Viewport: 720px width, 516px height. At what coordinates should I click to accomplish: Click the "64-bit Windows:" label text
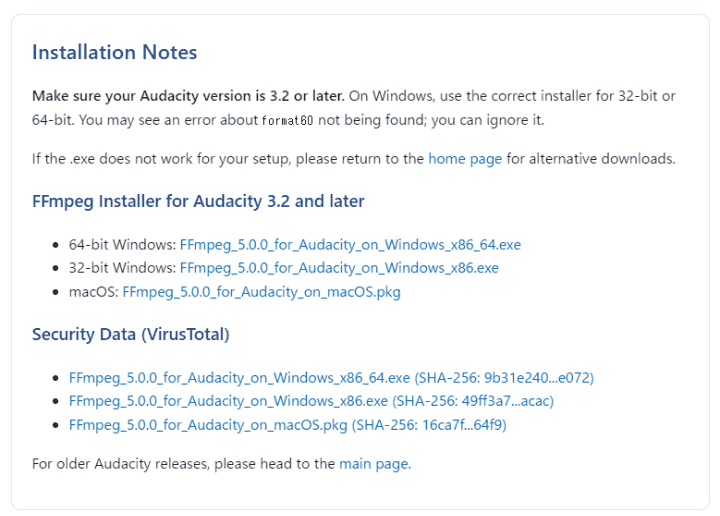[x=122, y=244]
